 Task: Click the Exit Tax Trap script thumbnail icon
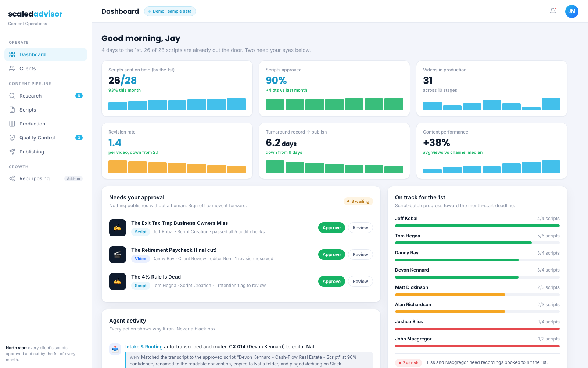point(118,228)
